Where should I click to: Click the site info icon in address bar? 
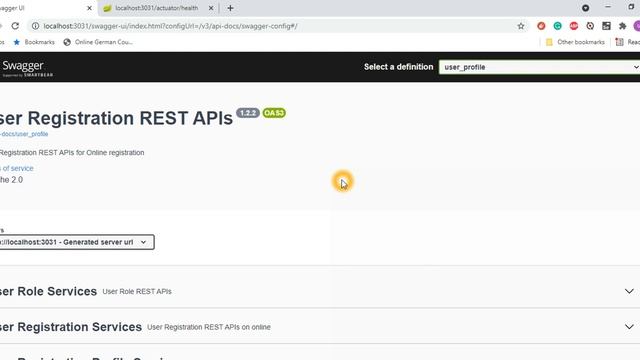pos(36,26)
